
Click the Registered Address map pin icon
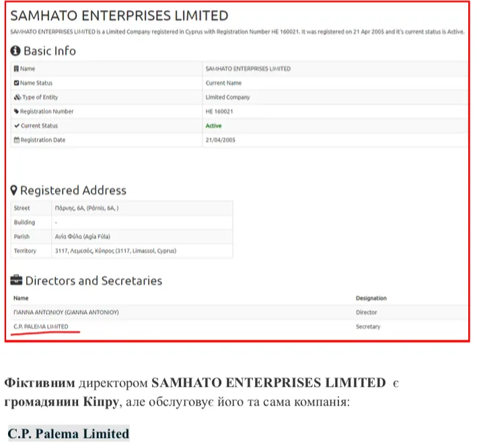tap(13, 190)
